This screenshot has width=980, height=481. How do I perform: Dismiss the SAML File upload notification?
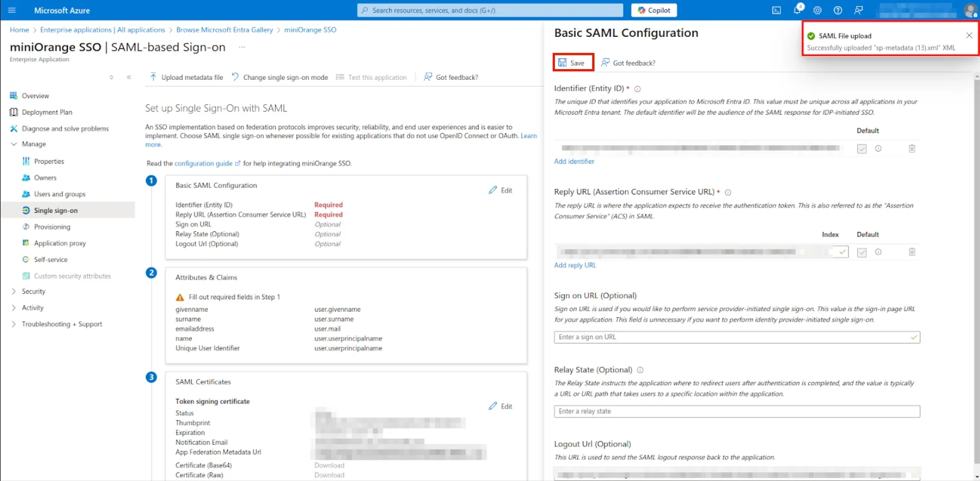[969, 35]
